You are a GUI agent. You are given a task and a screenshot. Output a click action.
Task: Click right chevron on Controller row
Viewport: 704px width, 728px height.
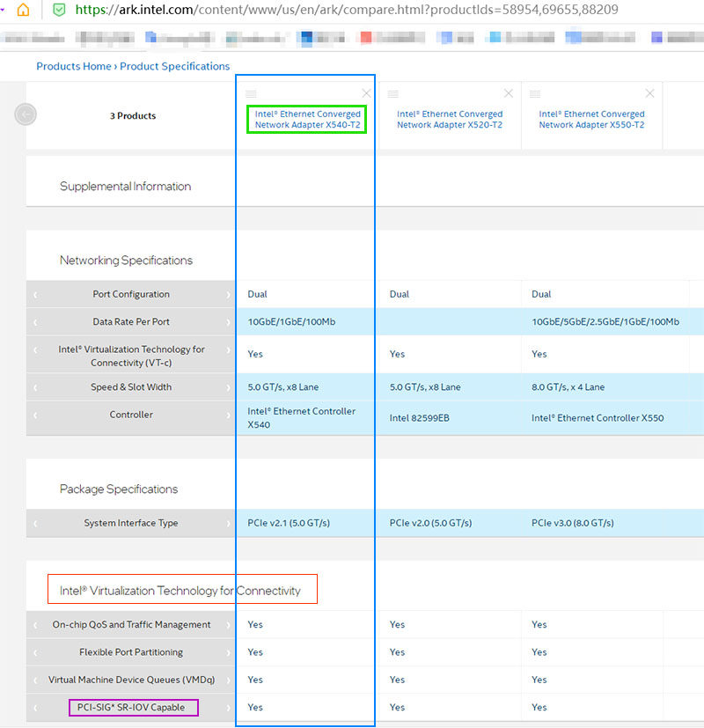click(228, 415)
